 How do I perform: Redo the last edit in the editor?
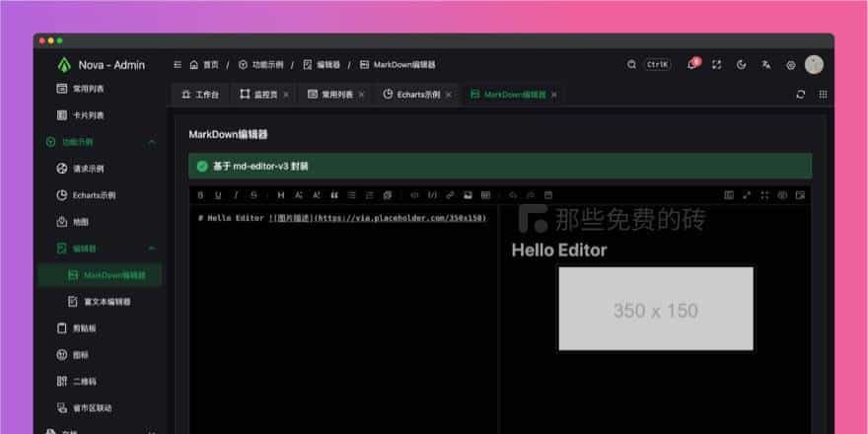(x=531, y=195)
